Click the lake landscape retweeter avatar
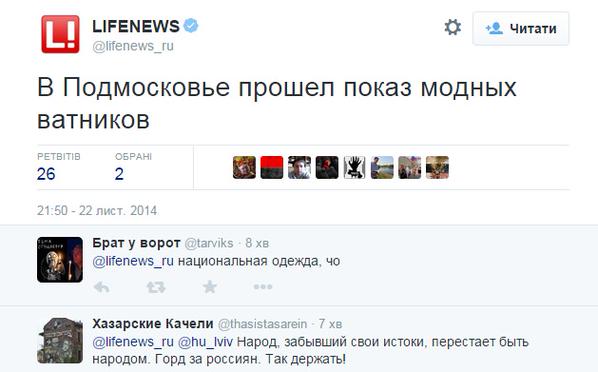598x372 pixels. 382,167
